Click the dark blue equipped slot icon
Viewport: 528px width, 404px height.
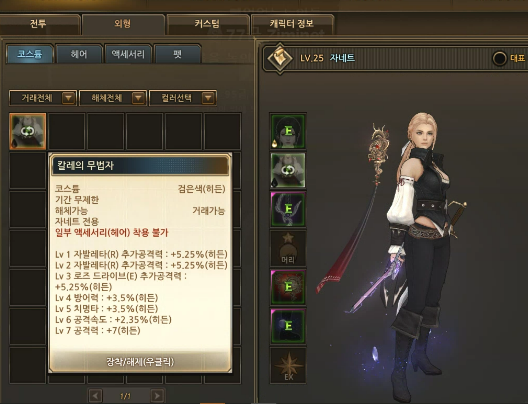click(288, 326)
